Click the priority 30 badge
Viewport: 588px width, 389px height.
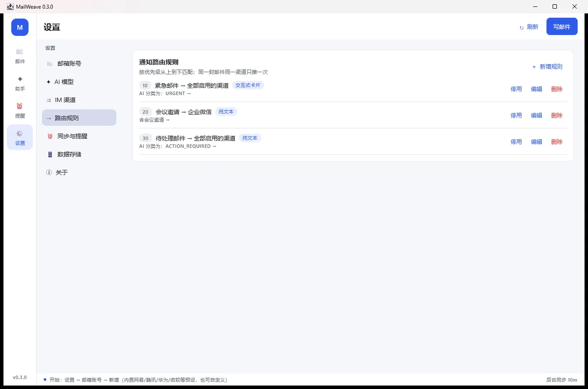[x=145, y=138]
